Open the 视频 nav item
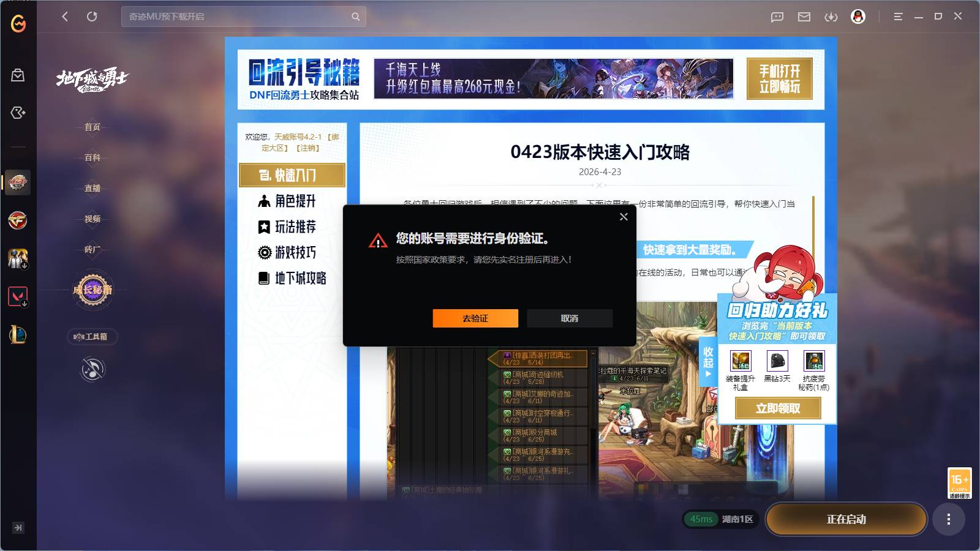Image resolution: width=980 pixels, height=551 pixels. point(92,219)
